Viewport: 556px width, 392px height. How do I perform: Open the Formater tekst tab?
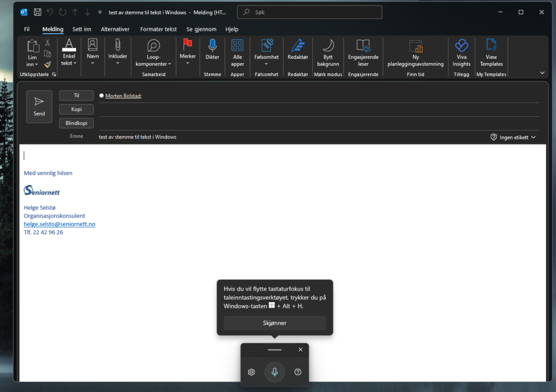click(x=158, y=29)
